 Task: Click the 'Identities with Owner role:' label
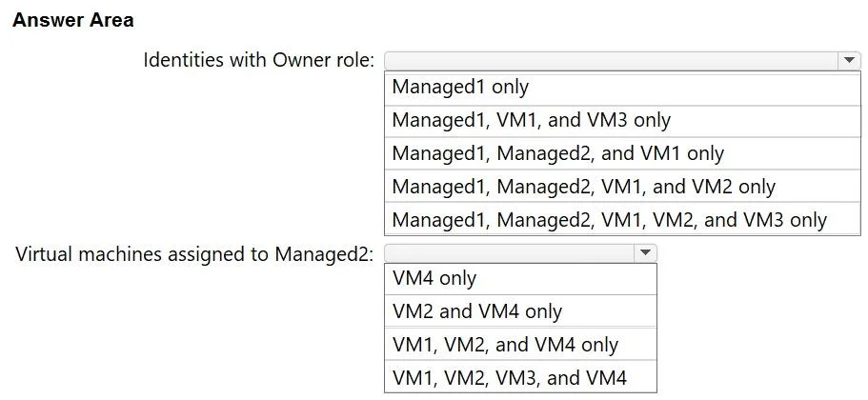click(259, 60)
